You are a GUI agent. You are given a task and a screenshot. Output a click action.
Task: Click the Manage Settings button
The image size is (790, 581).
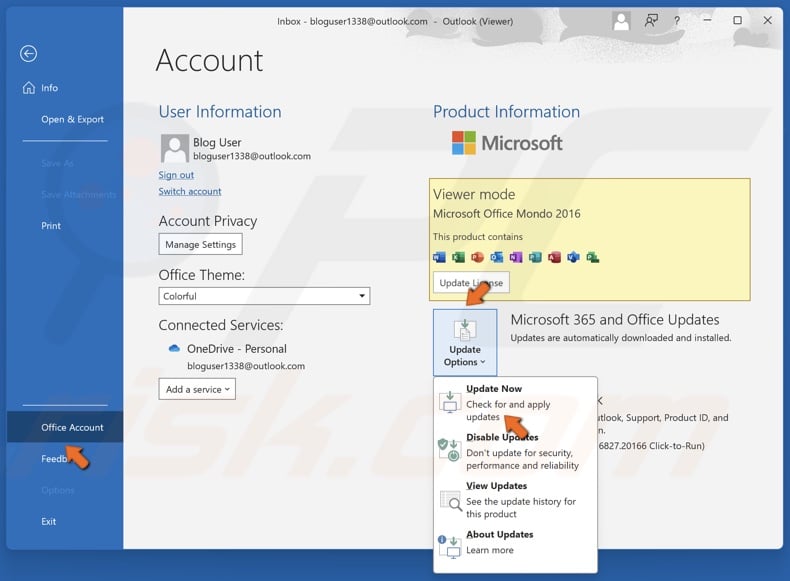pos(201,244)
